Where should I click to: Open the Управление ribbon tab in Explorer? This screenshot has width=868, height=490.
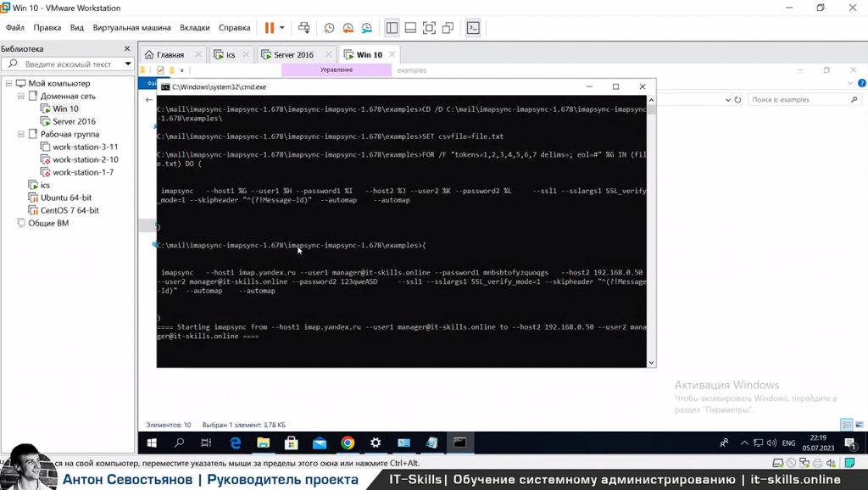pos(337,70)
